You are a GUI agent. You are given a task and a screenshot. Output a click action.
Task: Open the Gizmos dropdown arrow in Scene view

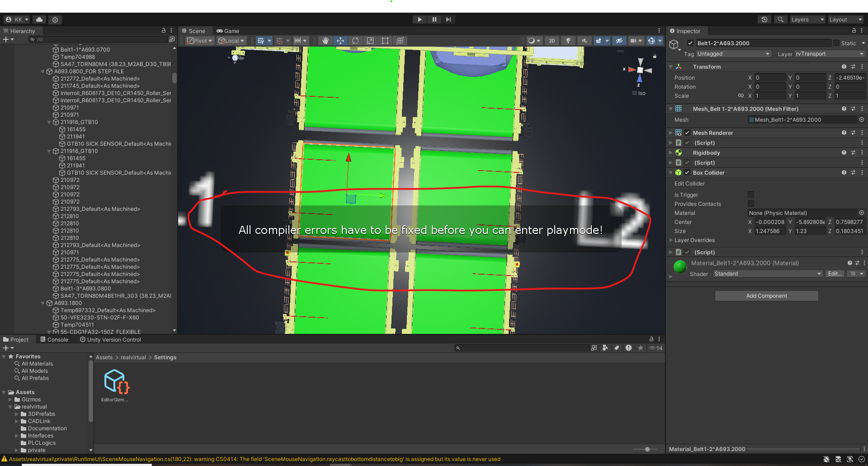click(660, 41)
